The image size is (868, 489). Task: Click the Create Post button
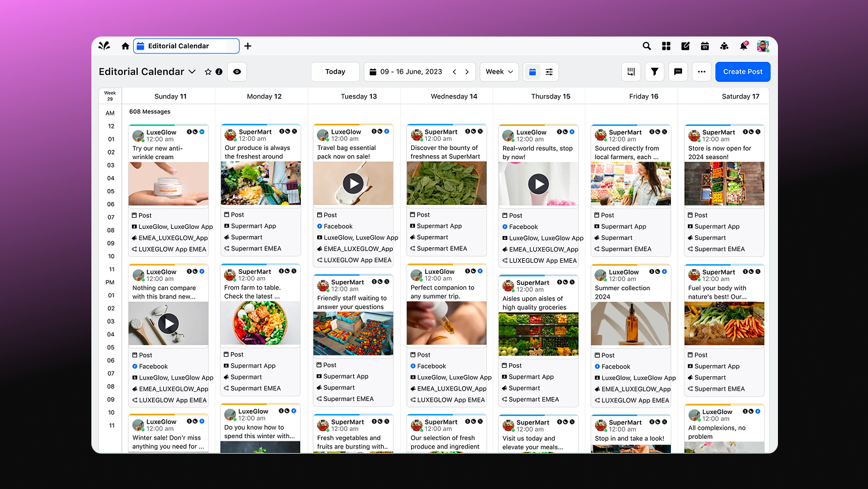(743, 72)
